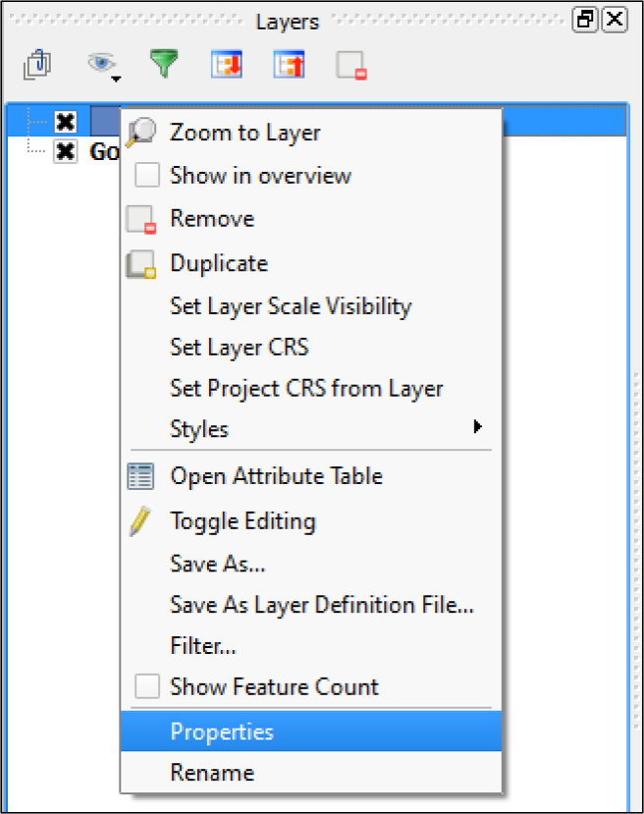The image size is (644, 814).
Task: Select Open Attribute Table menu entry
Action: [276, 476]
